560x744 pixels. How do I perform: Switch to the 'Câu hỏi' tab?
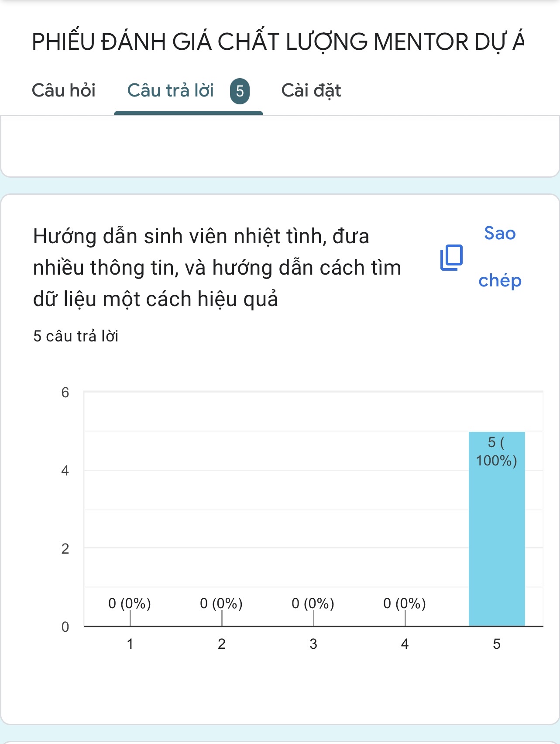(64, 91)
